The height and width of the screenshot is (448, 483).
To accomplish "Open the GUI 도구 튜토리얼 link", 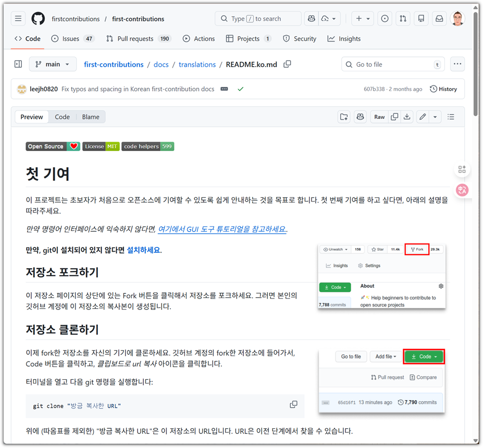I will click(x=222, y=229).
